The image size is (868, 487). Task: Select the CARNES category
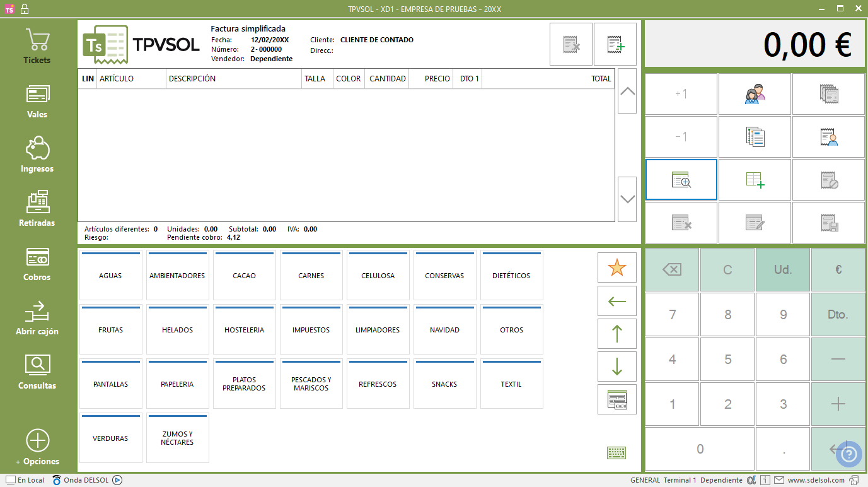[x=311, y=276]
